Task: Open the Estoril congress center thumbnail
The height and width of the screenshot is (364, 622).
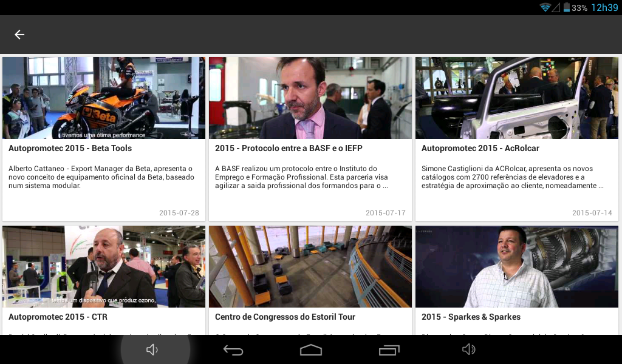Action: 310,266
